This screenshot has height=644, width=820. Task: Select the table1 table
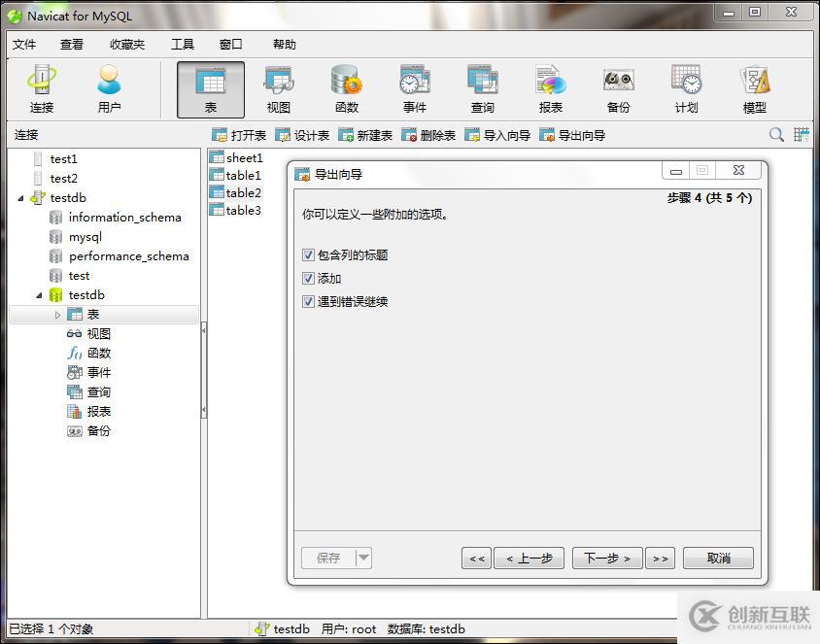(x=235, y=175)
